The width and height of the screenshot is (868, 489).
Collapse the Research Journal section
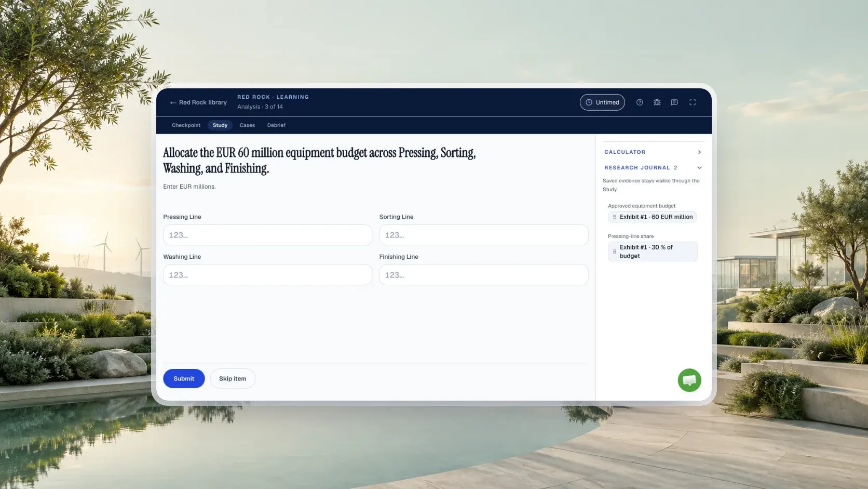point(699,168)
